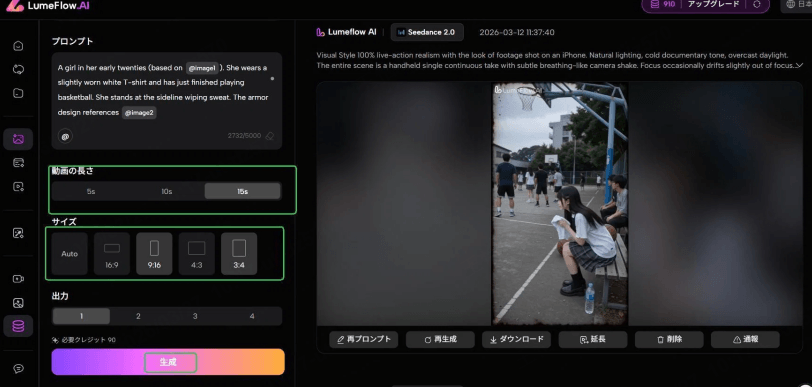Image resolution: width=812 pixels, height=387 pixels.
Task: Select the highlighted purple image sidebar icon
Action: pyautogui.click(x=18, y=139)
